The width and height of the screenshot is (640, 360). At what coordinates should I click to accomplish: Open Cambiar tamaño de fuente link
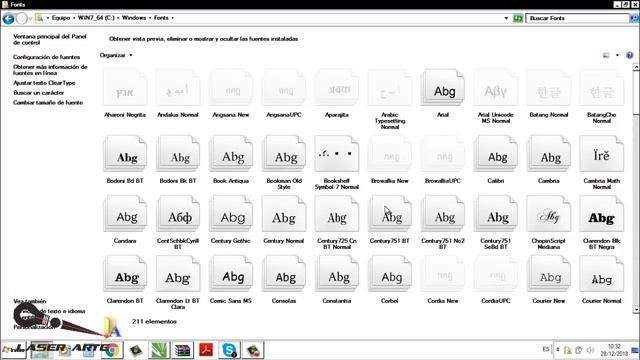[x=48, y=102]
